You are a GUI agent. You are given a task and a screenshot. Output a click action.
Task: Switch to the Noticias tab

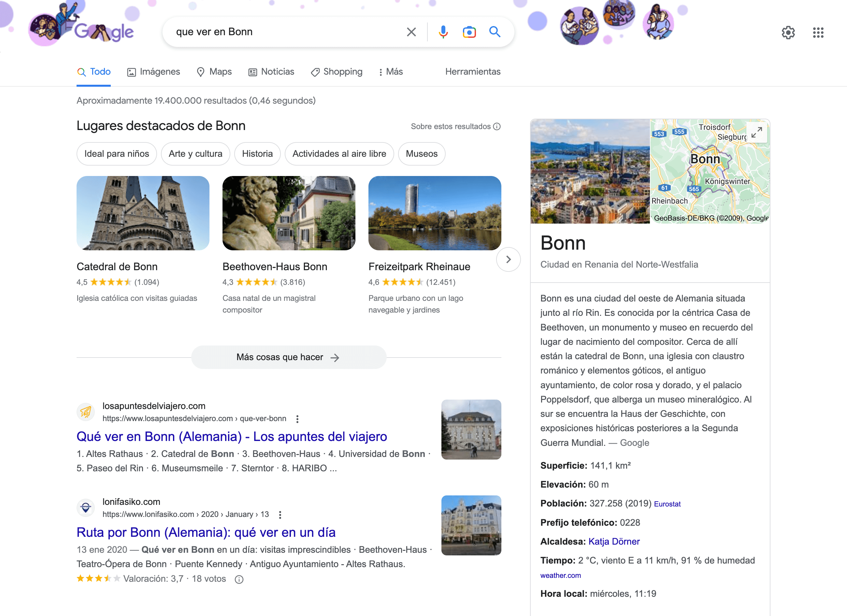coord(271,72)
